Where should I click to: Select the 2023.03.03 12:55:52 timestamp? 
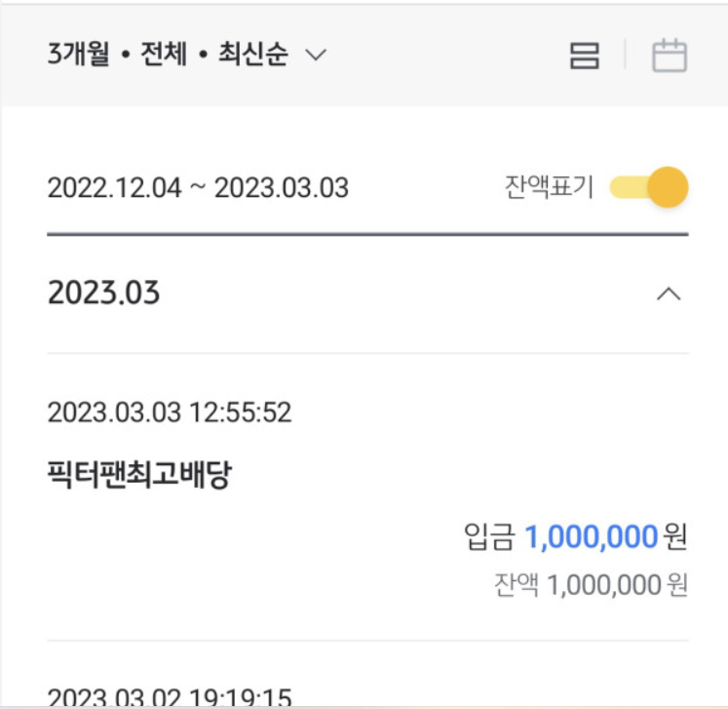(170, 413)
